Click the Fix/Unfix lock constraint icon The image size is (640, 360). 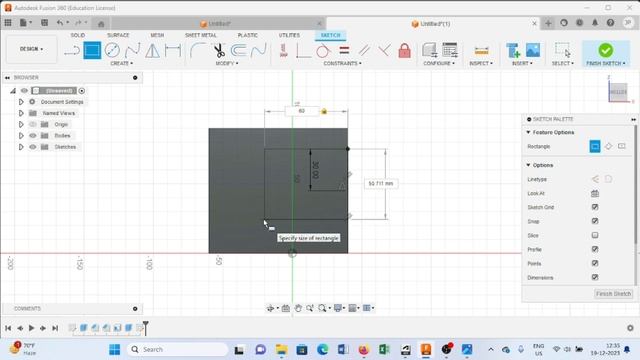click(404, 51)
